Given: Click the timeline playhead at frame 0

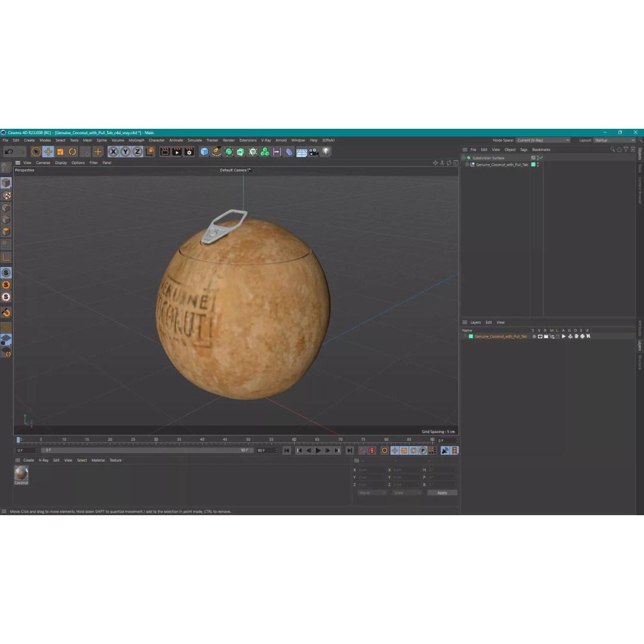Looking at the screenshot, I should click(18, 440).
